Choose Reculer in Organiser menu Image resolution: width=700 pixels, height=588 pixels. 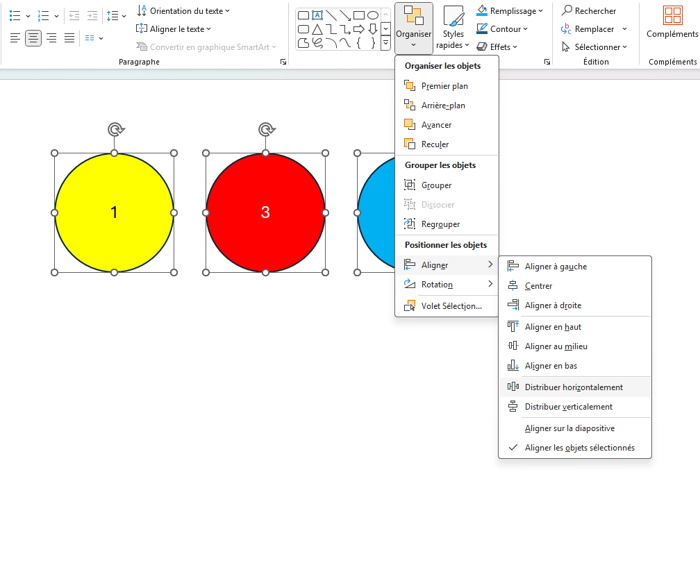pyautogui.click(x=447, y=144)
